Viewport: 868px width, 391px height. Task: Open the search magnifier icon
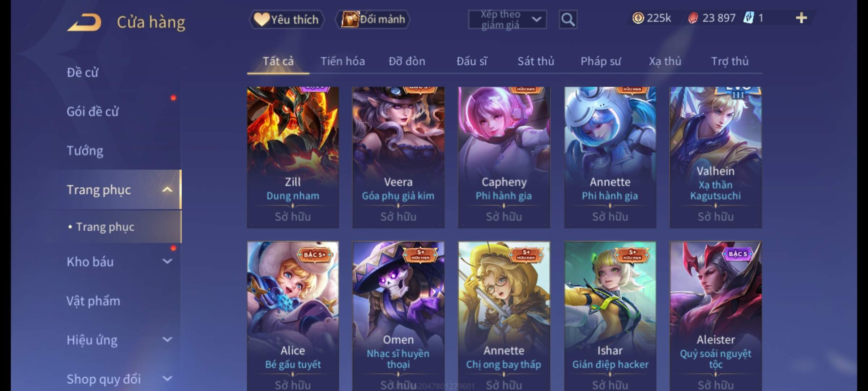(568, 20)
